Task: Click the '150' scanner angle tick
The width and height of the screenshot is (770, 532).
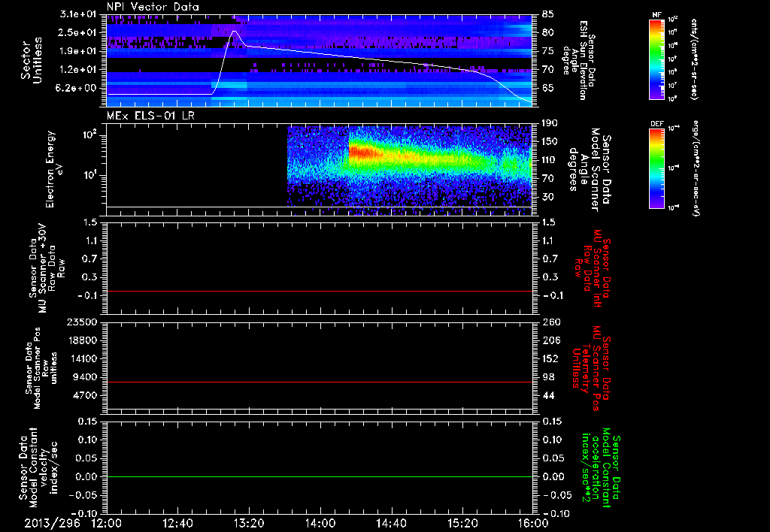Action: click(x=549, y=142)
